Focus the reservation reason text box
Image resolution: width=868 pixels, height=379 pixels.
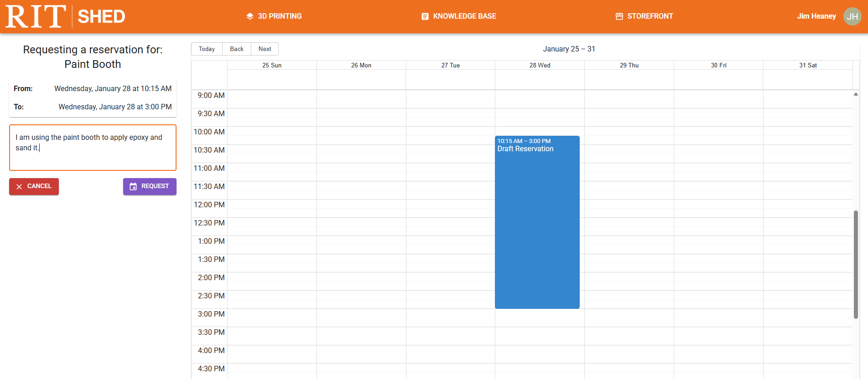(x=93, y=148)
